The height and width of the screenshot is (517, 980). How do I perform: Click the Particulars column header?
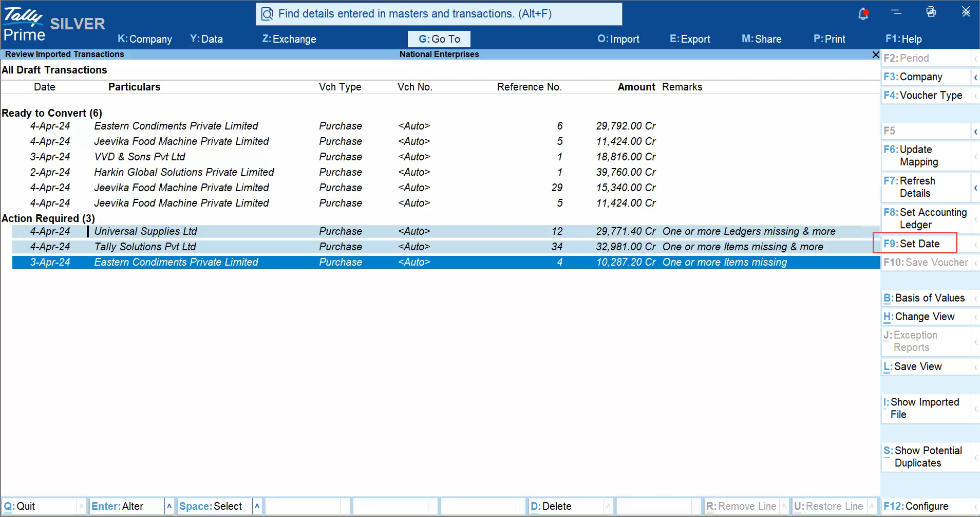tap(134, 87)
